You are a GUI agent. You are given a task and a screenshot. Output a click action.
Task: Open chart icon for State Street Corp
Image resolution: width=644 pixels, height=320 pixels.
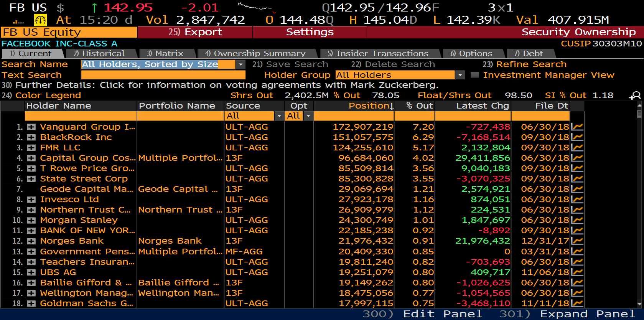tap(577, 178)
